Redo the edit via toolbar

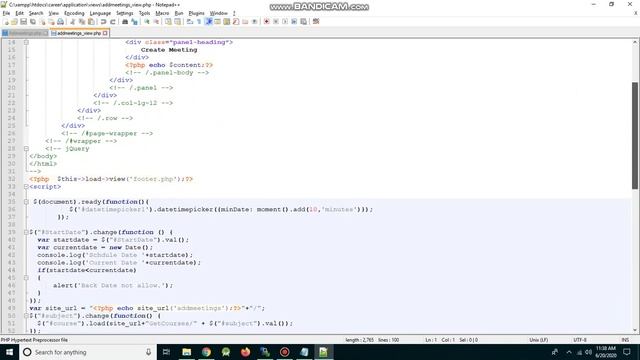113,21
